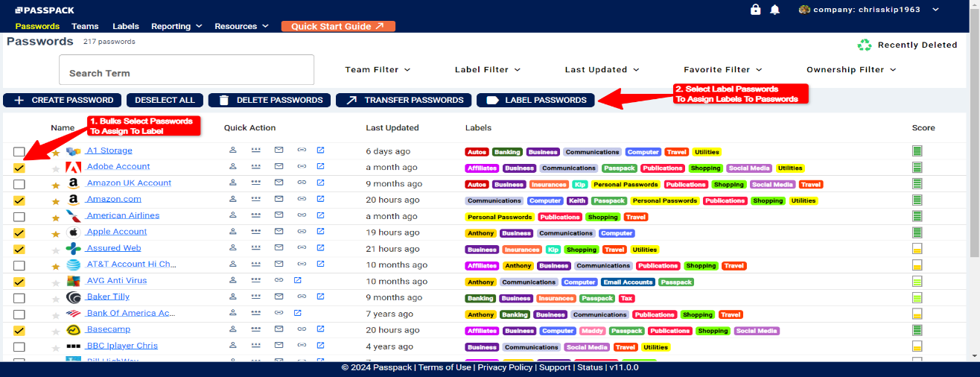
Task: Sort by the Name column header
Action: tap(63, 127)
